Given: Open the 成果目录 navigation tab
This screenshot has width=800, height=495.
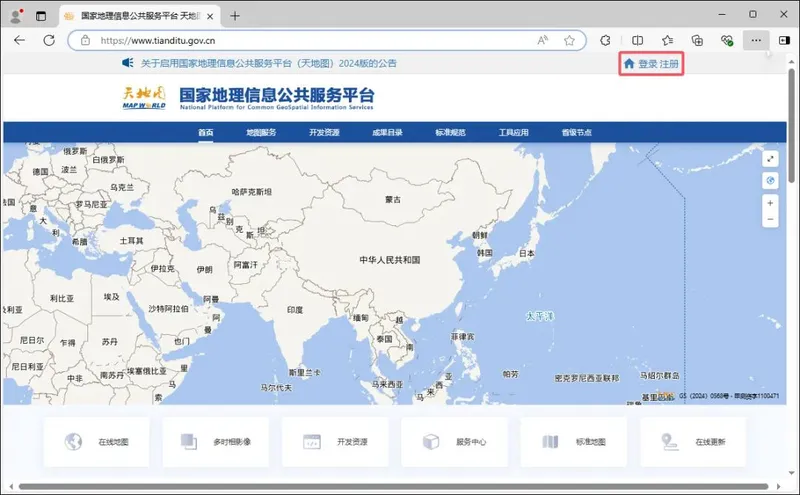Looking at the screenshot, I should pos(387,132).
